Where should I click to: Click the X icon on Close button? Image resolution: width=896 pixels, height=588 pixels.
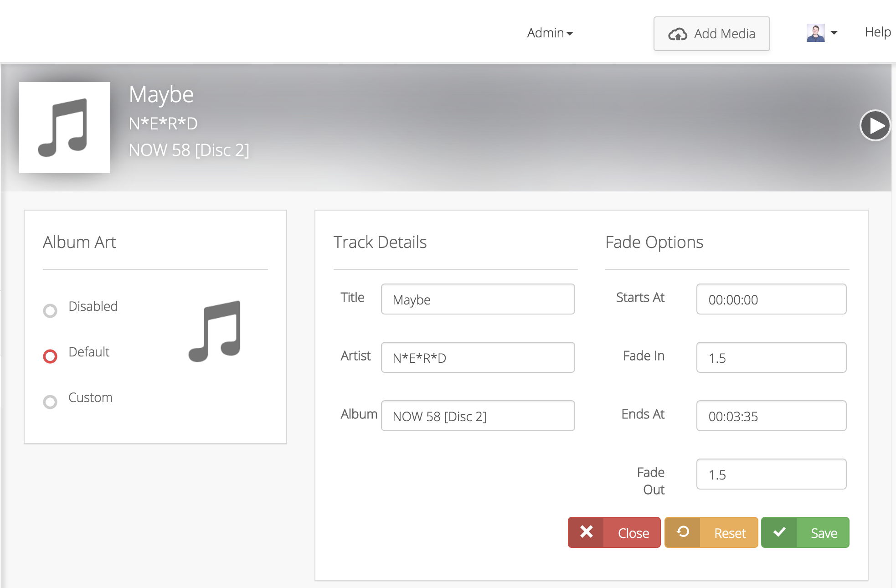tap(587, 531)
